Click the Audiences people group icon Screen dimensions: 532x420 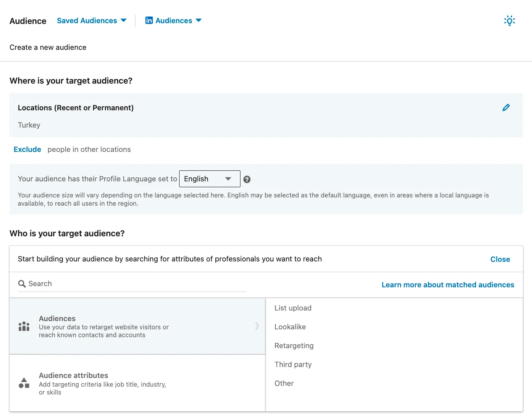pos(24,326)
